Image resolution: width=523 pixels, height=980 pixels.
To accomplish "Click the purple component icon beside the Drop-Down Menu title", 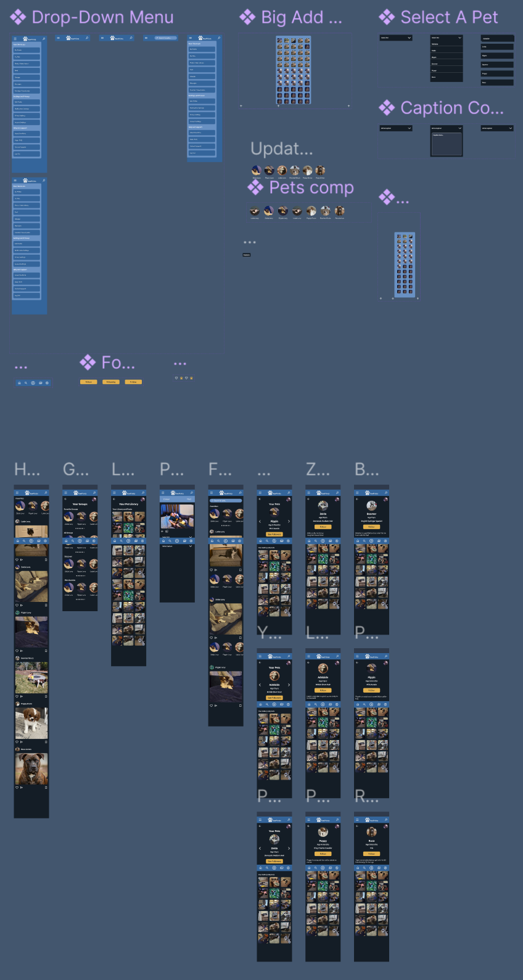I will [x=18, y=17].
